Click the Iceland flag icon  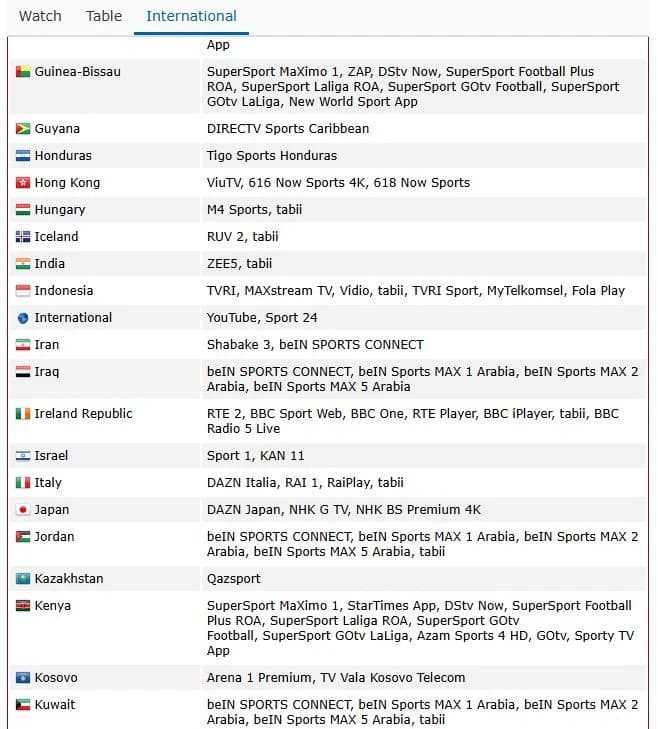click(23, 237)
